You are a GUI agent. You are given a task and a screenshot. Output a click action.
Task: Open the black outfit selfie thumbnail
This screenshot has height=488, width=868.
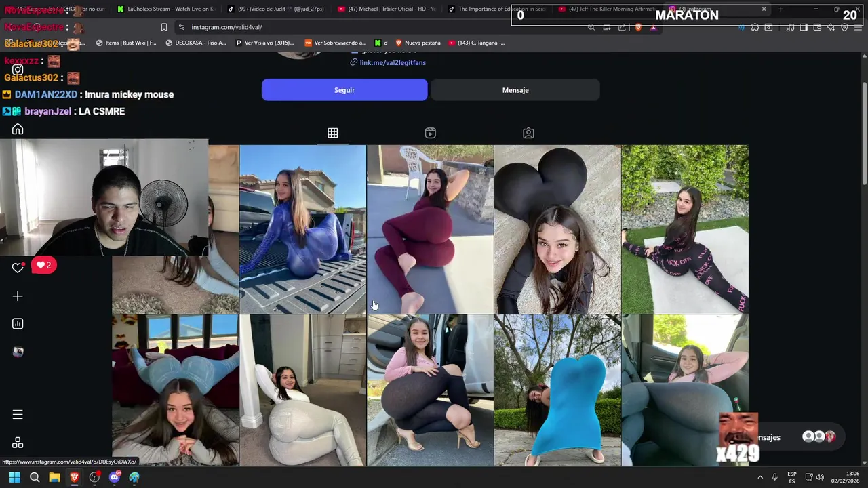coord(557,229)
